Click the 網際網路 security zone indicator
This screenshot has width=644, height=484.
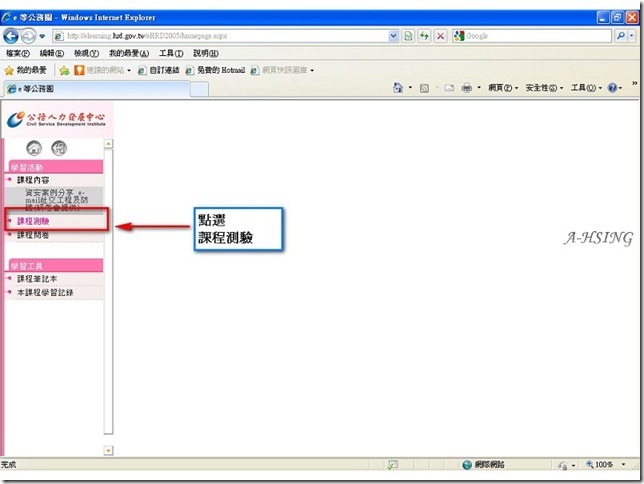click(483, 465)
